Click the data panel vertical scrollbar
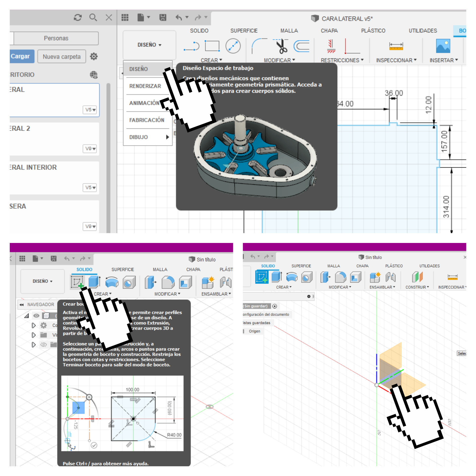476x476 pixels. pyautogui.click(x=108, y=158)
